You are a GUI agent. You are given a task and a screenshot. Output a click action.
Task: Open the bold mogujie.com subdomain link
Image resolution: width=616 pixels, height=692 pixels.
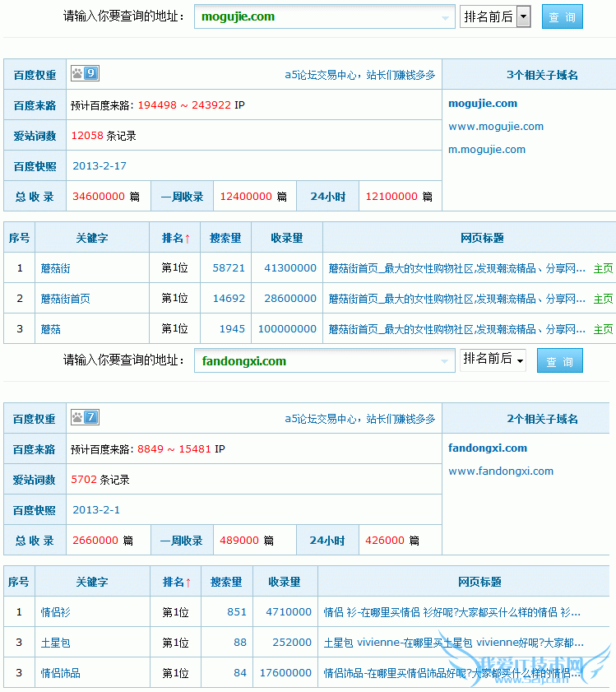pos(483,104)
